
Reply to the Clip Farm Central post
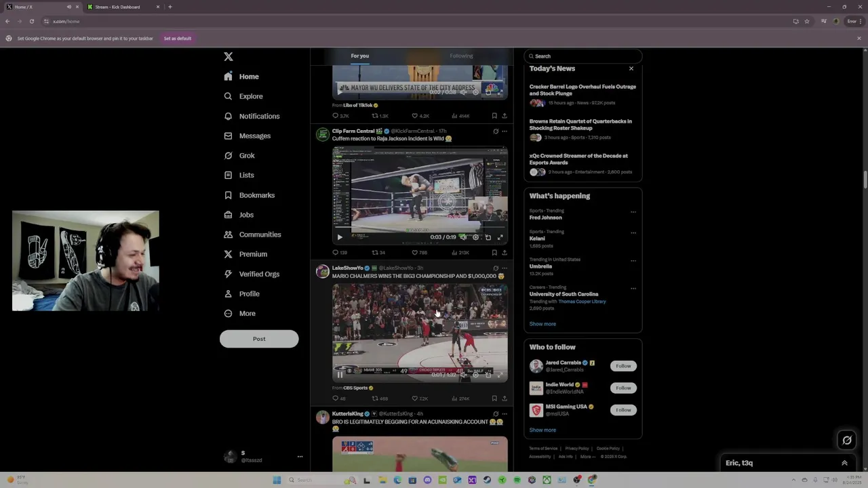(335, 253)
